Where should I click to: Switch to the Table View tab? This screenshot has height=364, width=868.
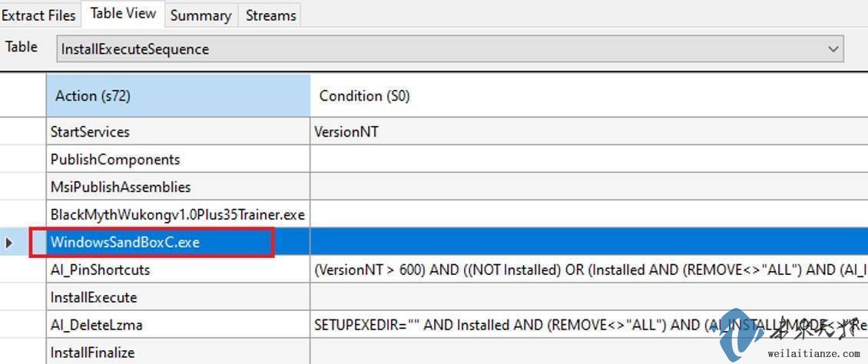123,14
